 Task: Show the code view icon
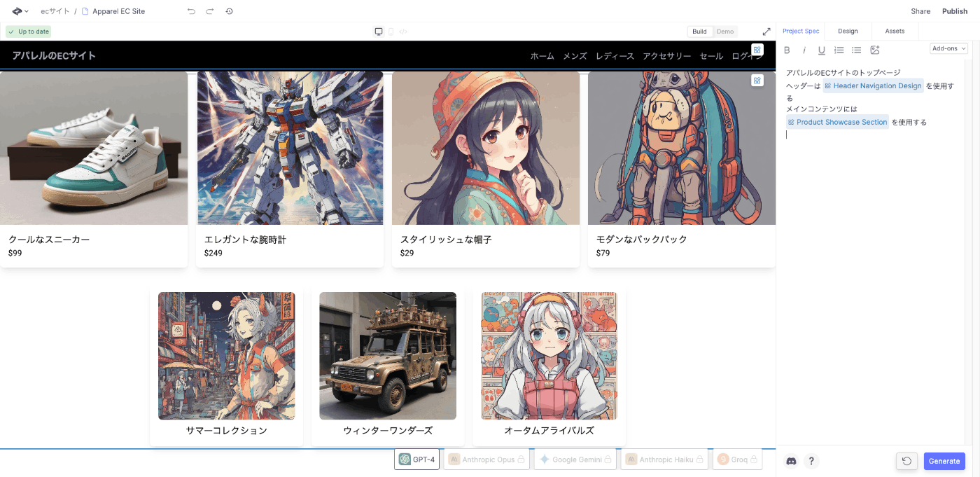coord(403,32)
